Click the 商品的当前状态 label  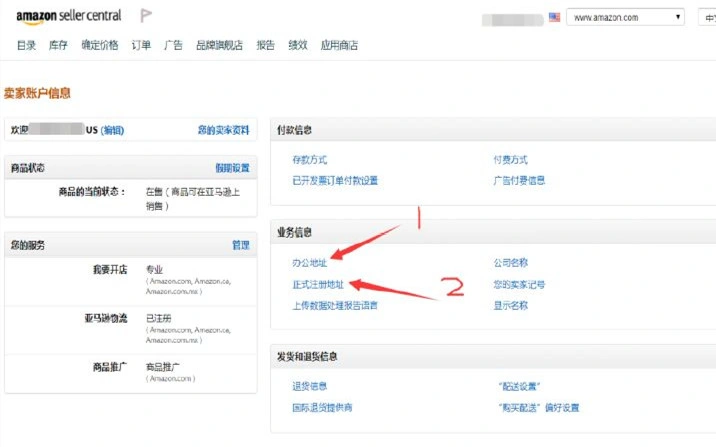pos(92,192)
